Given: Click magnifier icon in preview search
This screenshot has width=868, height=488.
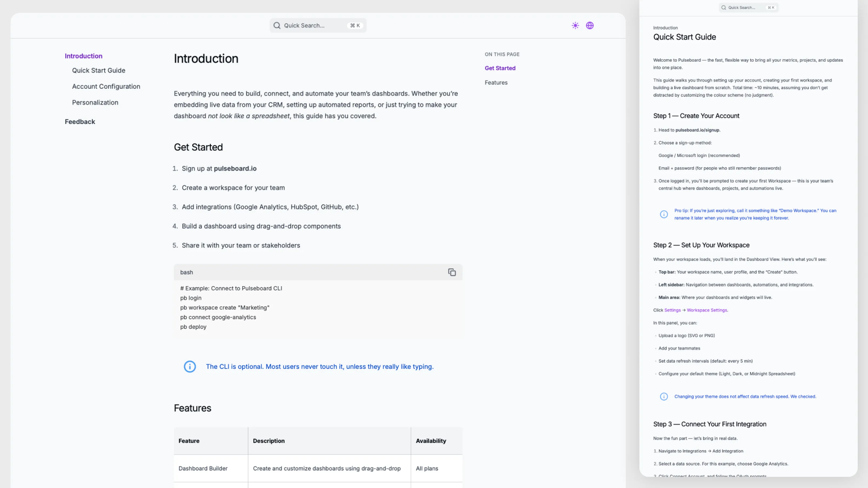Looking at the screenshot, I should click(723, 7).
